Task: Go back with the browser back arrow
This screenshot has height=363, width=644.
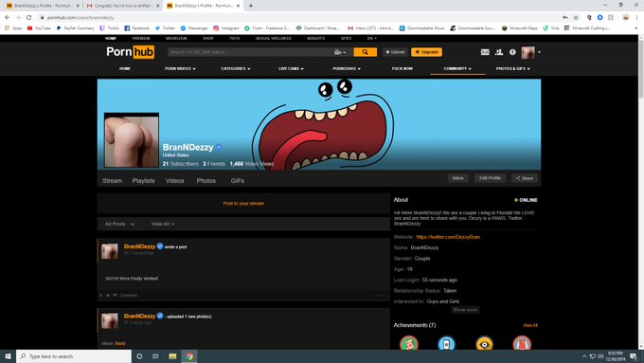Action: (7, 17)
